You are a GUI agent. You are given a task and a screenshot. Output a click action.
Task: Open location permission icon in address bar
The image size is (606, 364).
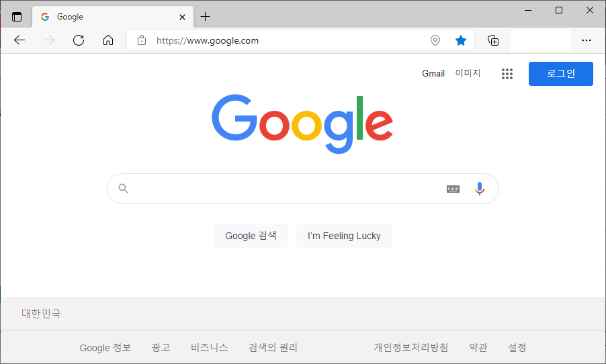[435, 40]
